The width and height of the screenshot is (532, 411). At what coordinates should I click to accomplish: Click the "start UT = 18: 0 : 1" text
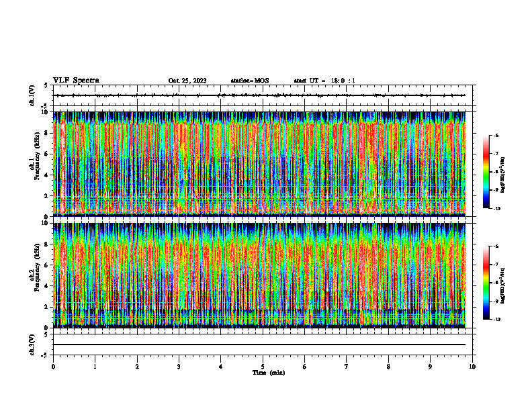coord(324,81)
